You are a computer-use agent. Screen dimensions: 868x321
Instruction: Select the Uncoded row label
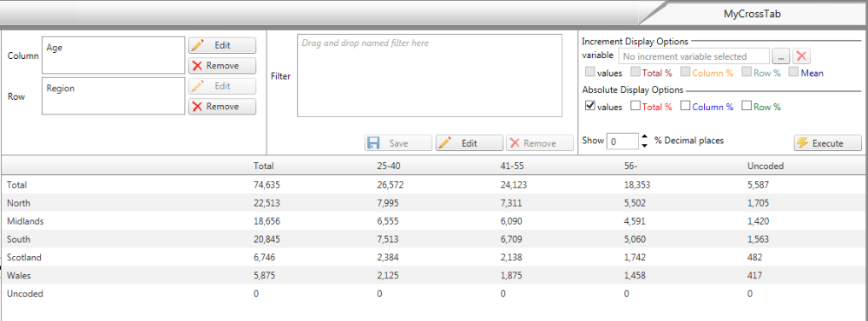[24, 293]
